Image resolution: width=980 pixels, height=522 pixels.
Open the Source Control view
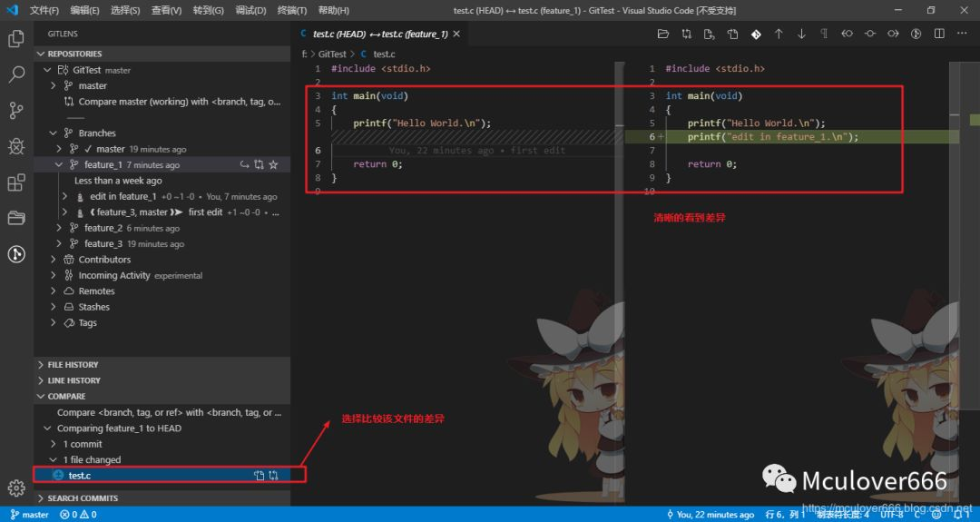coord(16,111)
